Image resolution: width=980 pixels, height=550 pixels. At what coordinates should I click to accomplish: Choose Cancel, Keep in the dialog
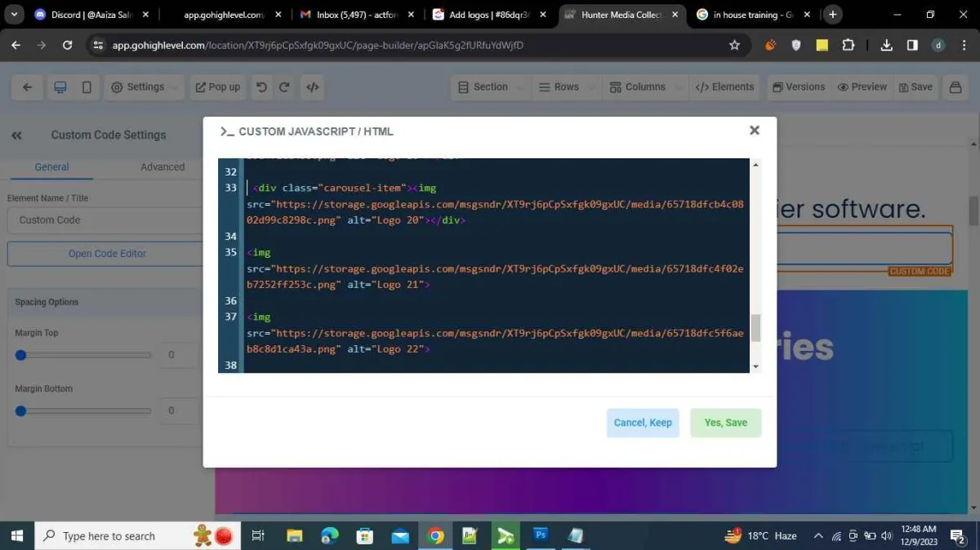tap(643, 423)
